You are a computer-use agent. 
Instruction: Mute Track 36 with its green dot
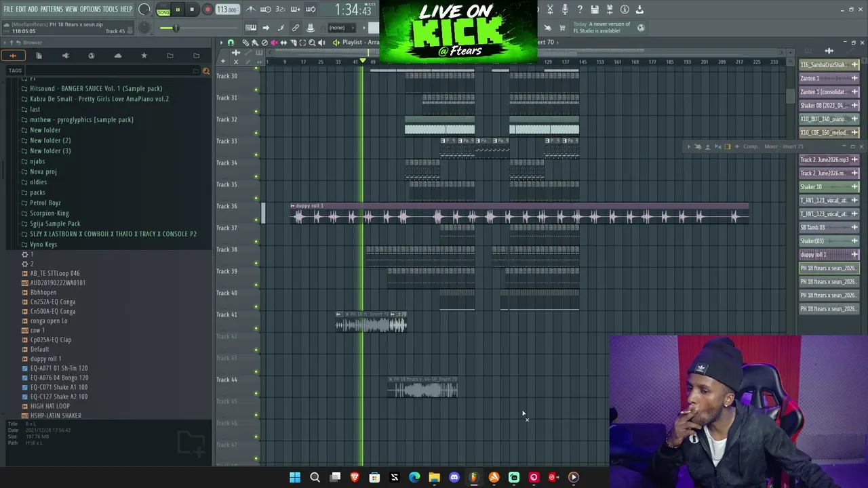point(256,220)
